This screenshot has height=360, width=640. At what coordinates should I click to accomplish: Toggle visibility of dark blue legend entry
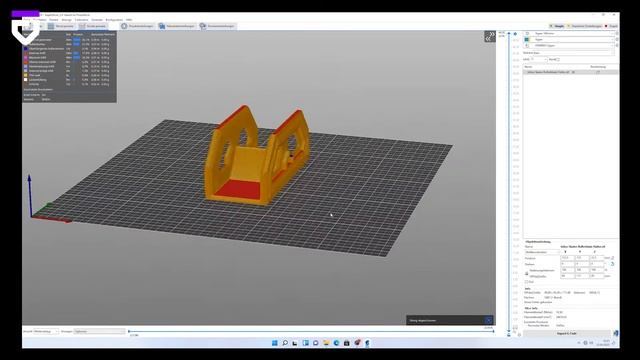point(26,49)
